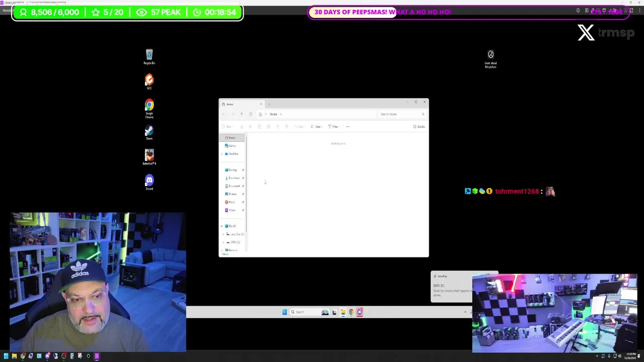Open the pinned Videos folder in sidebar
644x362 pixels.
(231, 210)
